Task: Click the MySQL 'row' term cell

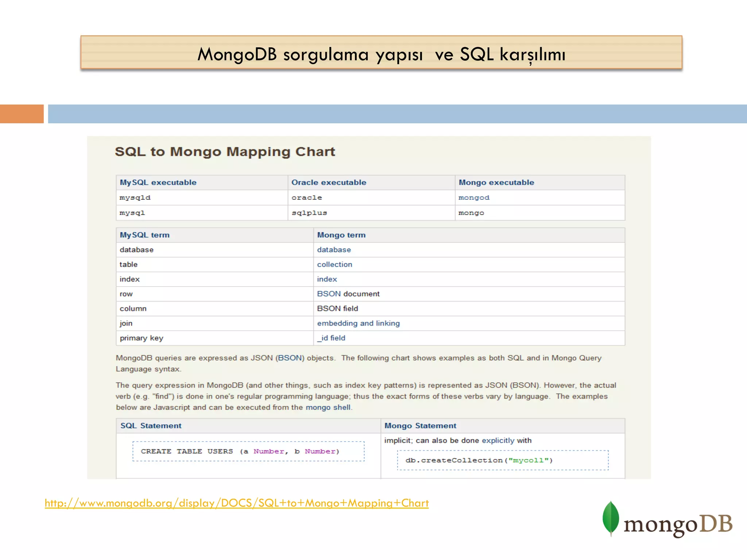Action: 215,294
